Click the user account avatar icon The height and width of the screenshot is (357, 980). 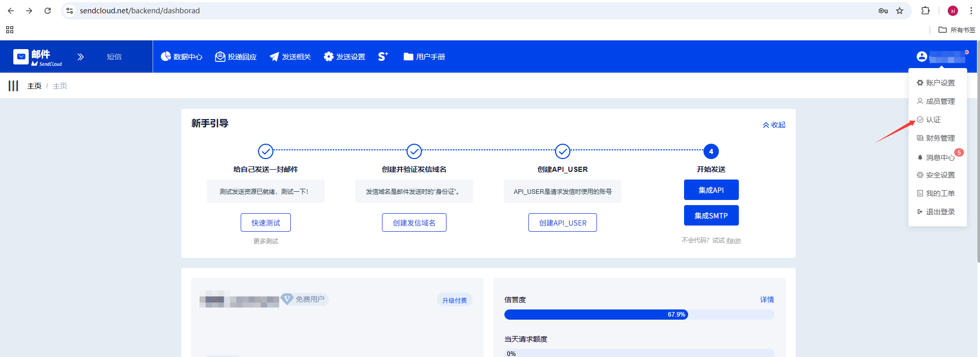(922, 56)
